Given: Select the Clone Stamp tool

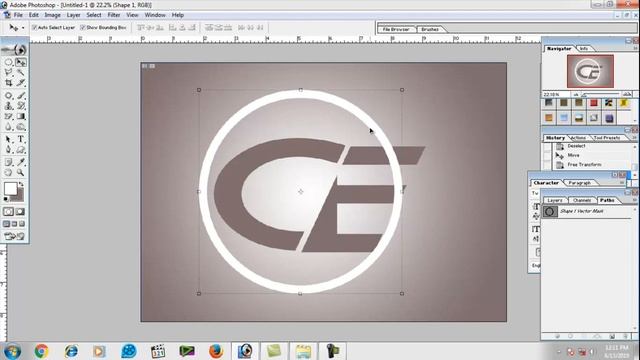Looking at the screenshot, I should click(8, 106).
